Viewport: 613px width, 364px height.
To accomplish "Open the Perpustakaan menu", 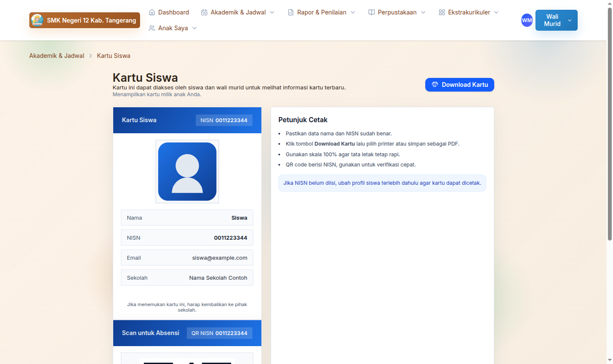I will coord(397,12).
